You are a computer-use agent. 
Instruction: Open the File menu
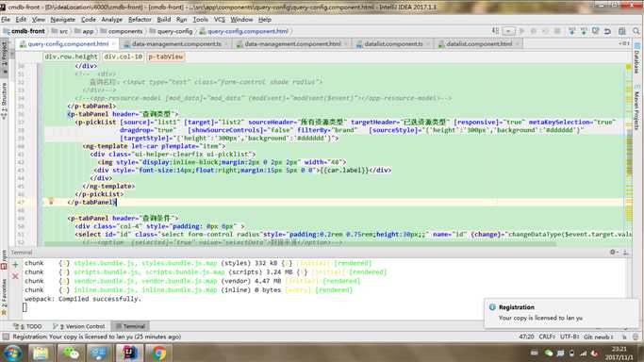point(6,19)
